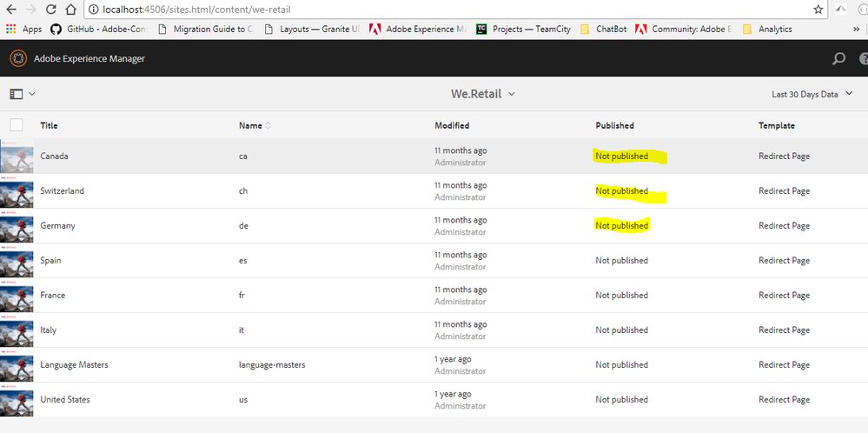Click the Modified column header
This screenshot has height=433, width=868.
pyautogui.click(x=452, y=125)
